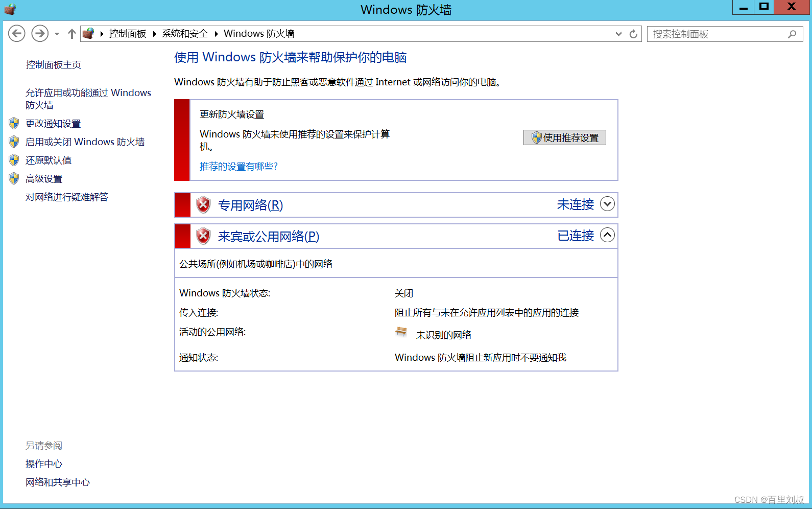This screenshot has width=812, height=509.
Task: Expand the 专用网络 section chevron
Action: click(x=607, y=204)
